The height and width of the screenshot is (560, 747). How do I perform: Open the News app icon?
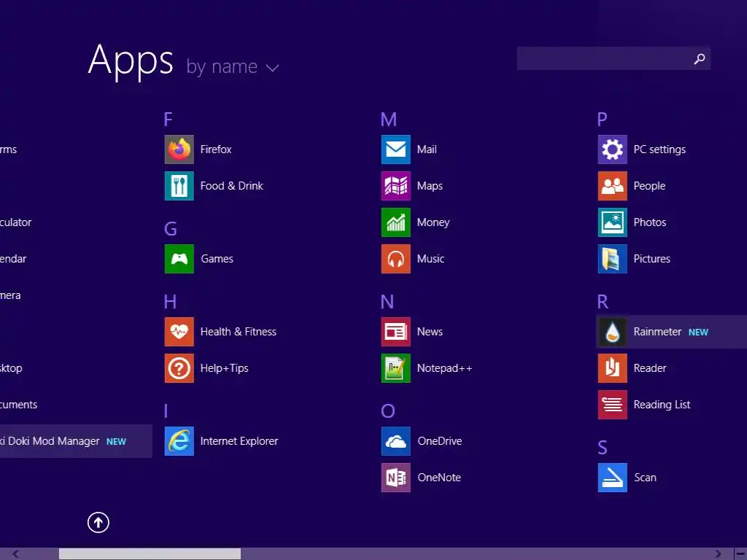(x=396, y=332)
